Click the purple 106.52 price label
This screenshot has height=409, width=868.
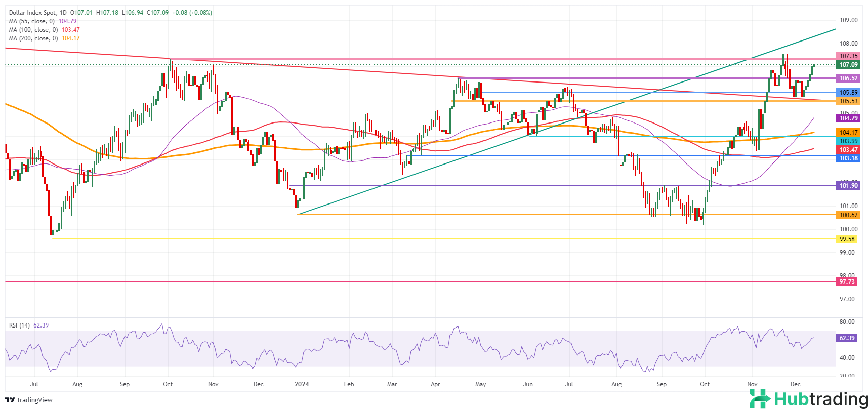848,78
